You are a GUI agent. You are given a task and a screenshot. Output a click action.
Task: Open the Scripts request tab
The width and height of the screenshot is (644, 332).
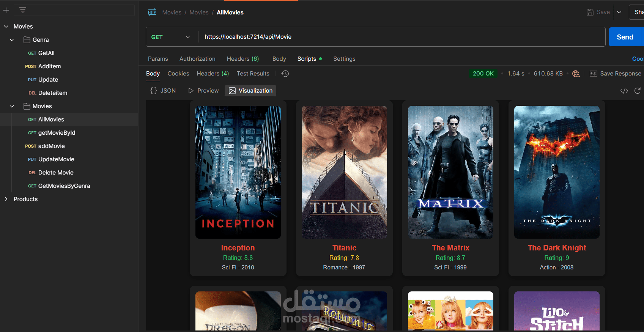point(307,59)
